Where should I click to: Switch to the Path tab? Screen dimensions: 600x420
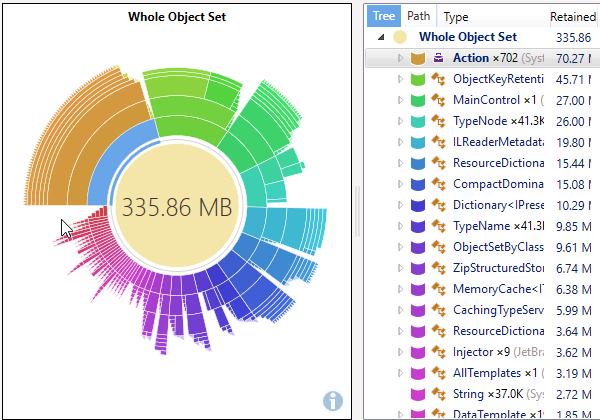(419, 16)
